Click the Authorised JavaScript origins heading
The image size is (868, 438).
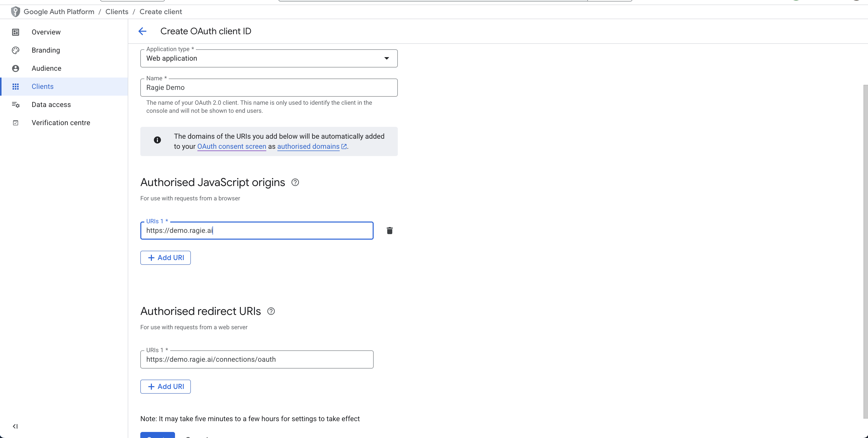(213, 182)
